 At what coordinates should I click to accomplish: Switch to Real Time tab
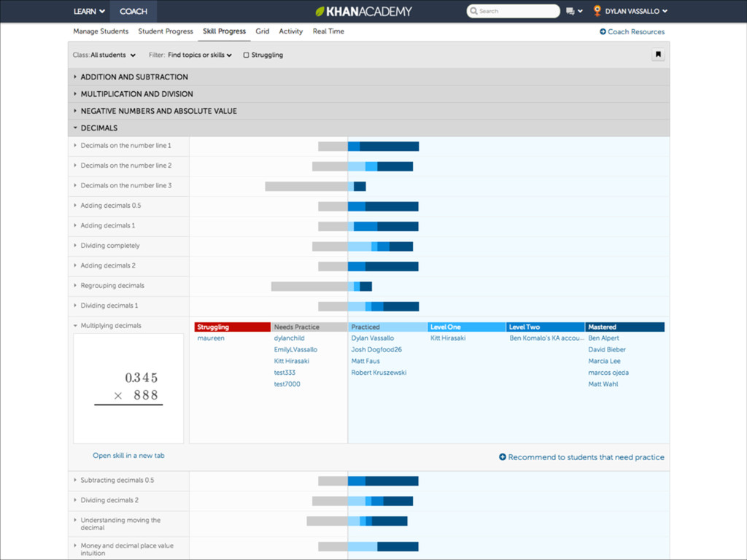328,31
